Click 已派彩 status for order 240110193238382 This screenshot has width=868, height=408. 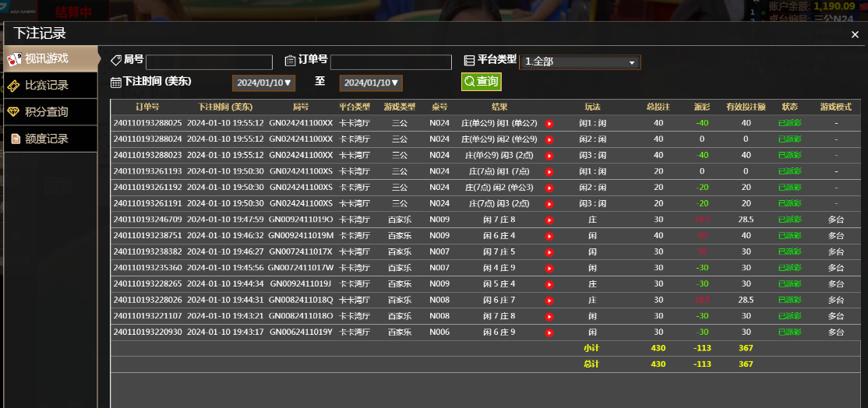(x=789, y=252)
